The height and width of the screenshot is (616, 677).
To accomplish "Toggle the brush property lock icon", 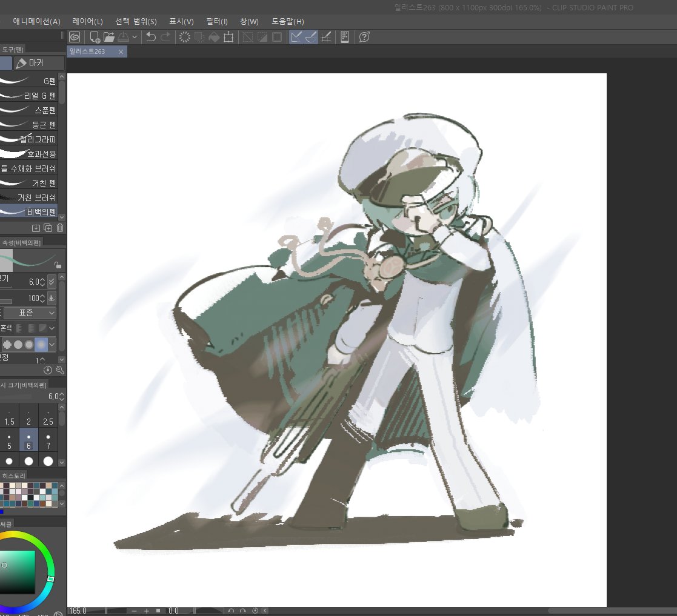I will pos(58,265).
